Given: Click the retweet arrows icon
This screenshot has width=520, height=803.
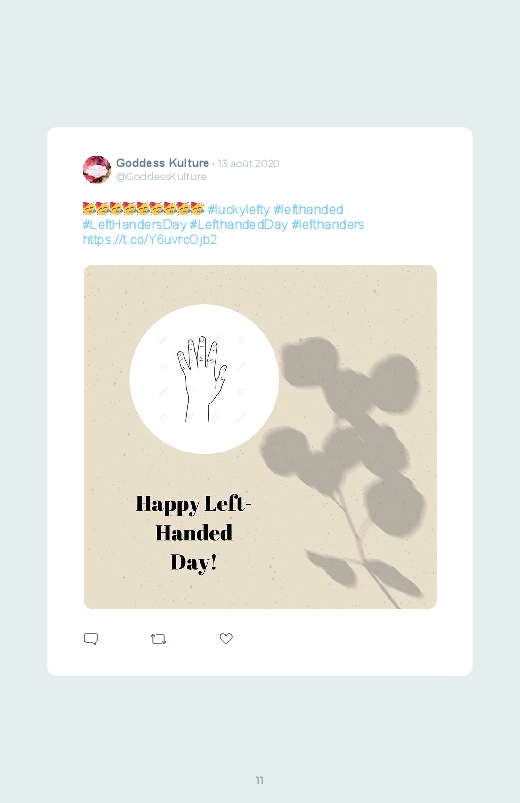Looking at the screenshot, I should click(158, 639).
